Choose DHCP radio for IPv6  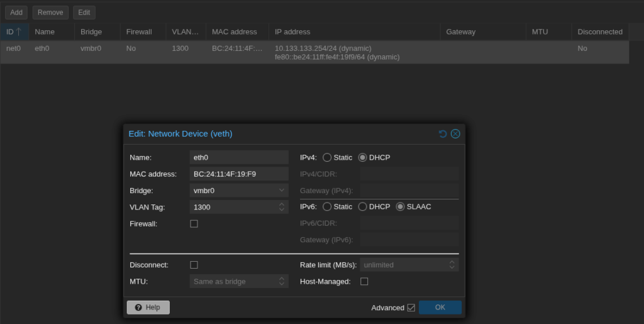coord(362,206)
